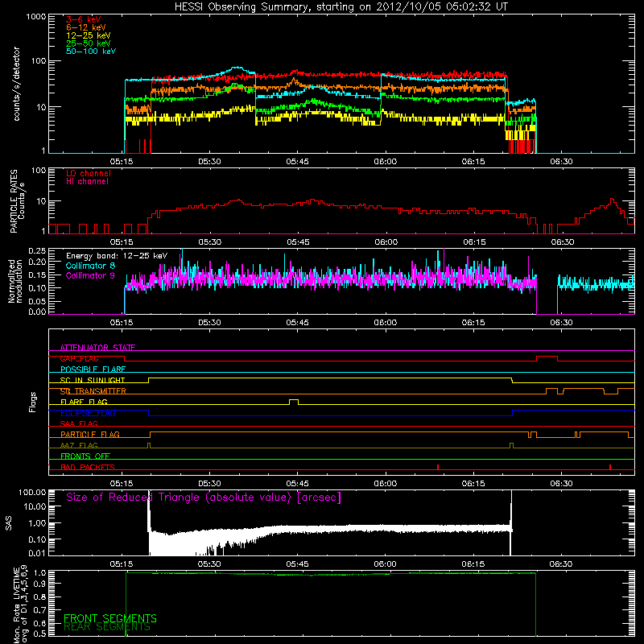The image size is (644, 644).
Task: Click the Energy band: 12-25 keV label
Action: tap(117, 256)
